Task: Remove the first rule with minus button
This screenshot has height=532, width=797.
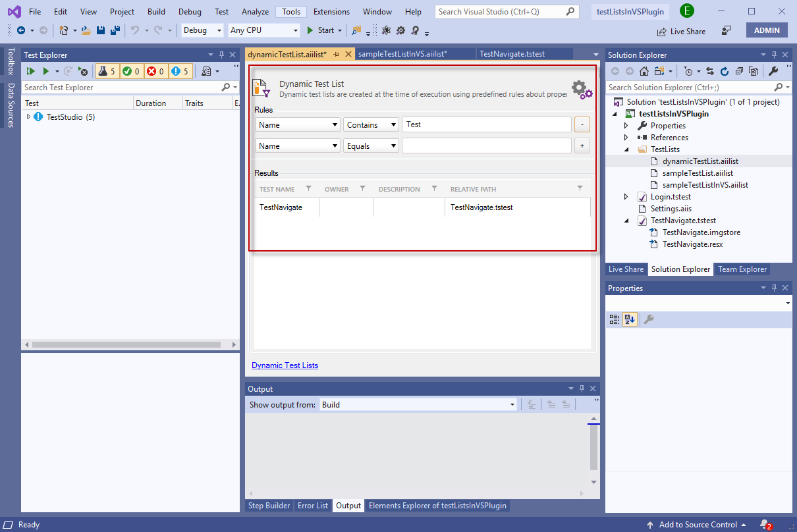Action: 582,124
